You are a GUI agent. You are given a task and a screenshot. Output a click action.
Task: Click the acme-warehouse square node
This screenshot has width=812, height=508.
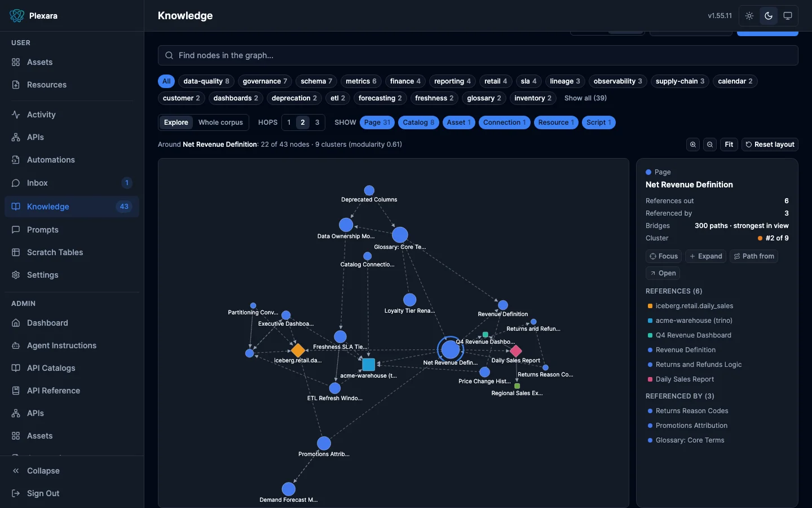[x=368, y=365]
